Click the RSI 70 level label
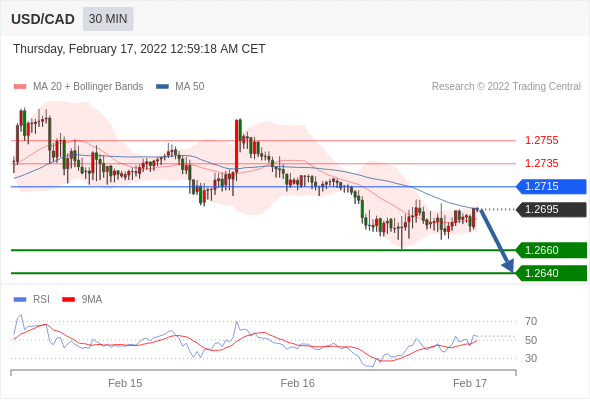590x400 pixels. point(531,321)
